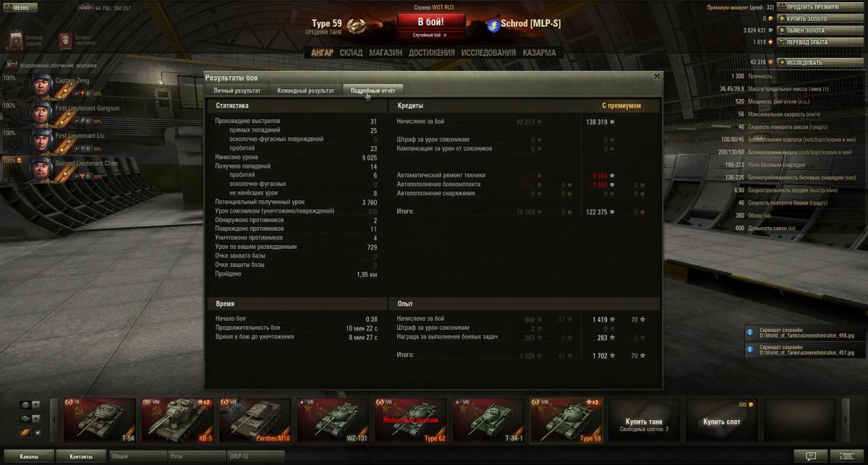Viewport: 868px width, 465px height.
Task: Open the nation filter dropdown
Action: coord(30,404)
